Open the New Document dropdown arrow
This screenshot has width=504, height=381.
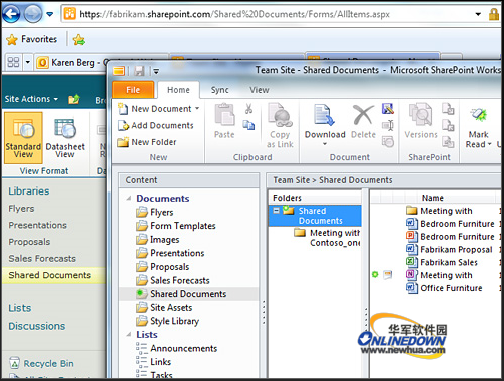(197, 108)
